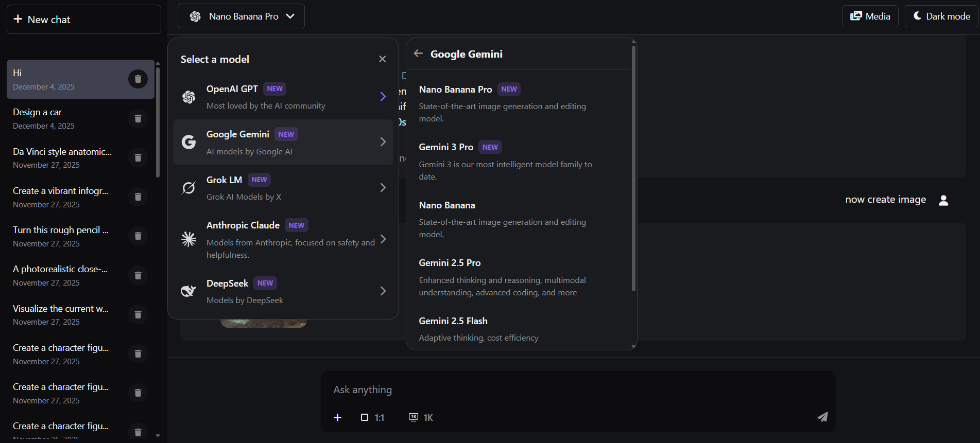This screenshot has width=980, height=443.
Task: Choose the Grok LM provider entry
Action: pos(283,188)
